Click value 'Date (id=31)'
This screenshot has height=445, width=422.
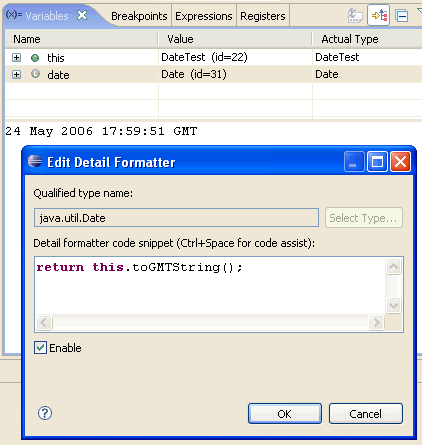click(194, 74)
